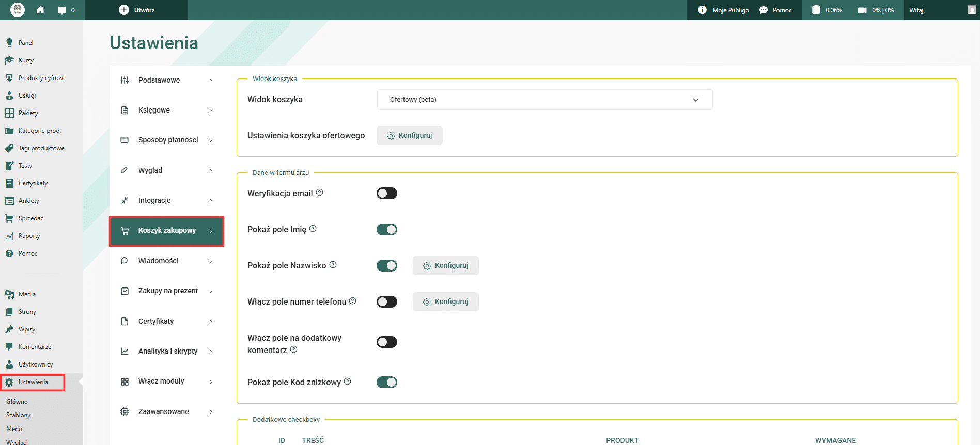Click Konfiguruj next to numer telefonu field
Viewport: 980px width, 445px height.
click(x=446, y=301)
